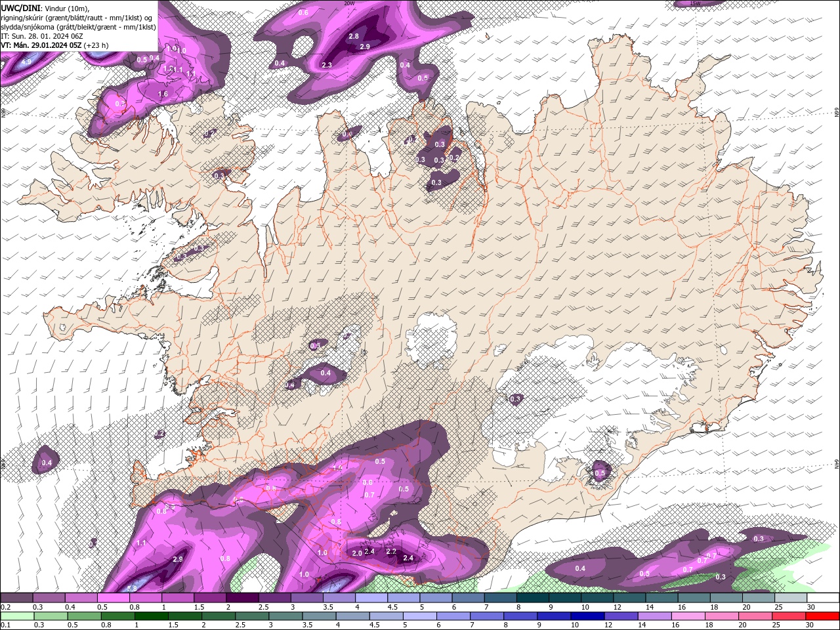The image size is (840, 630).
Task: Select the 4.9 precipitation value on the map
Action: click(26, 62)
